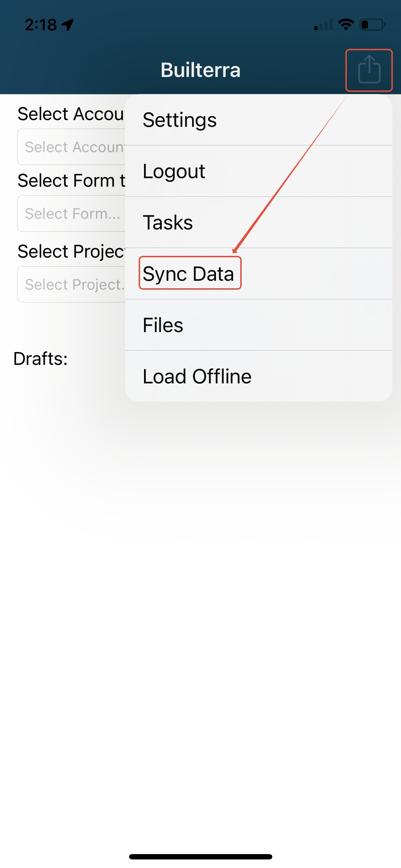The width and height of the screenshot is (401, 868).
Task: Open Files from the menu
Action: [x=259, y=325]
